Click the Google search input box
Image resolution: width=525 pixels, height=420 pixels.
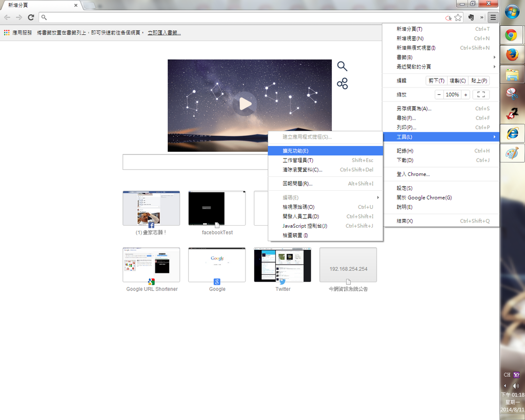[195, 162]
